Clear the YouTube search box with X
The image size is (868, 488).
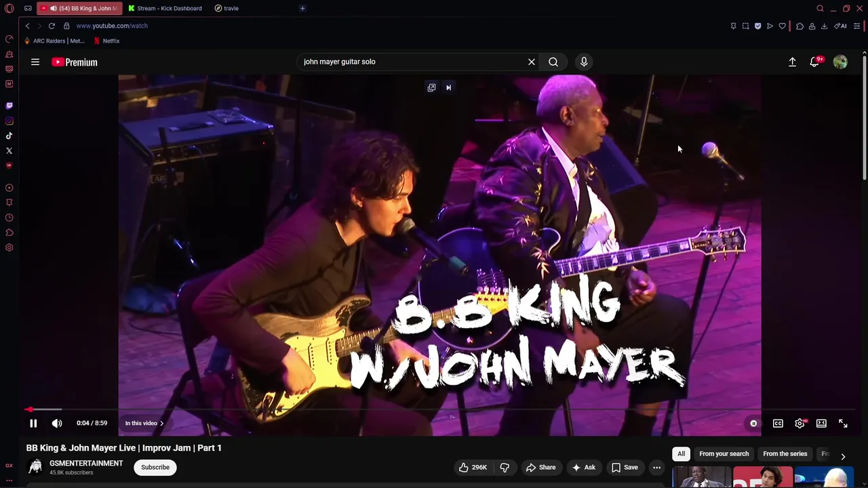532,62
